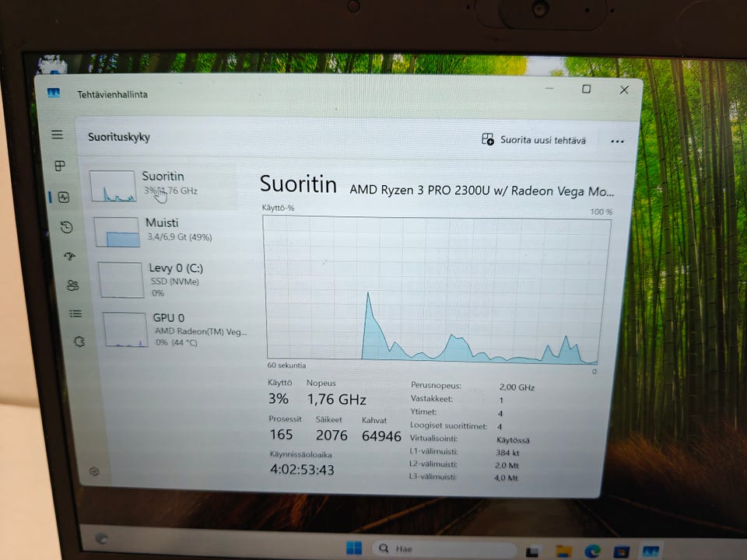
Task: Open the Services sidebar icon
Action: [x=79, y=341]
